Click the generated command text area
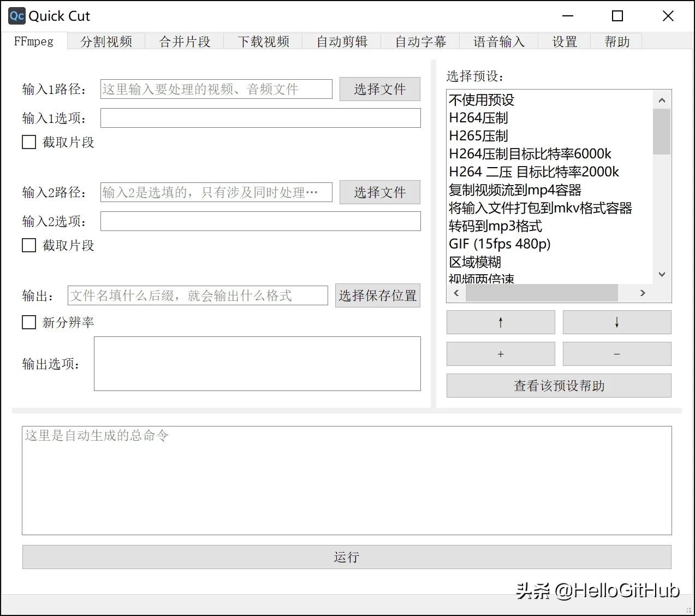 click(x=347, y=481)
